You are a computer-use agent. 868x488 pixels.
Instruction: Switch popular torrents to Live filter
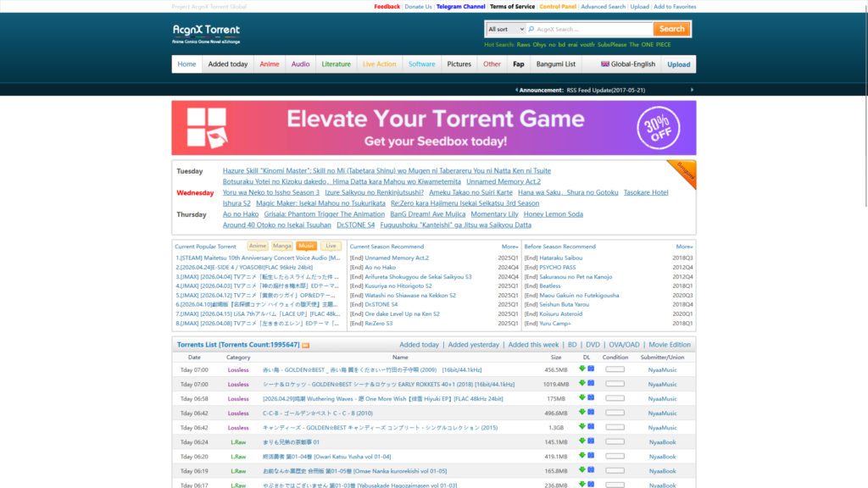[x=331, y=246]
